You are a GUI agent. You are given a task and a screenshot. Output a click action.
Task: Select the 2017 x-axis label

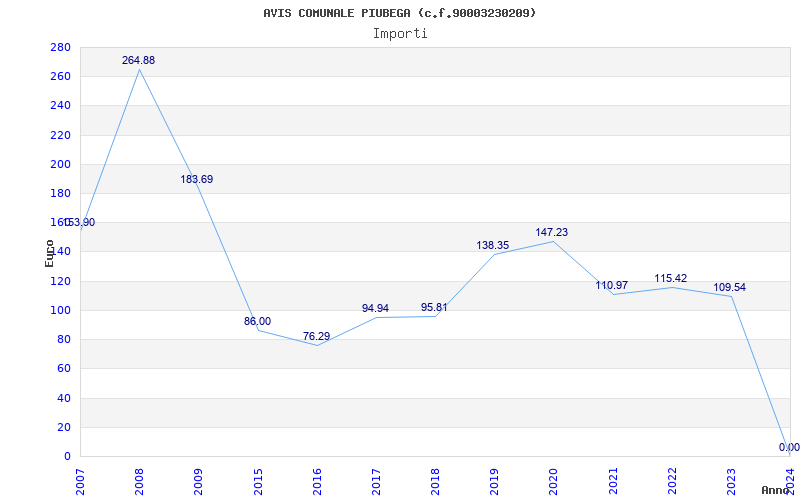[377, 481]
